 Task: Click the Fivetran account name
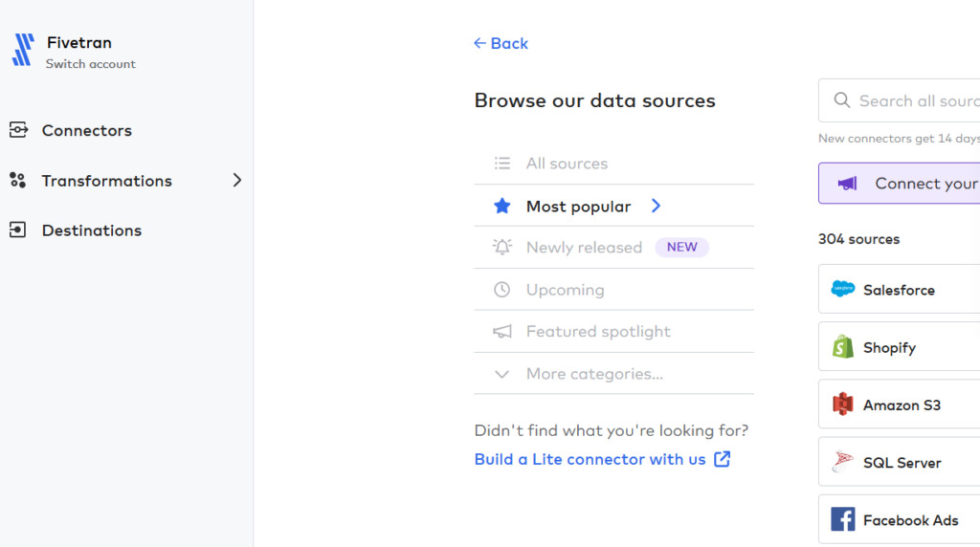tap(79, 42)
